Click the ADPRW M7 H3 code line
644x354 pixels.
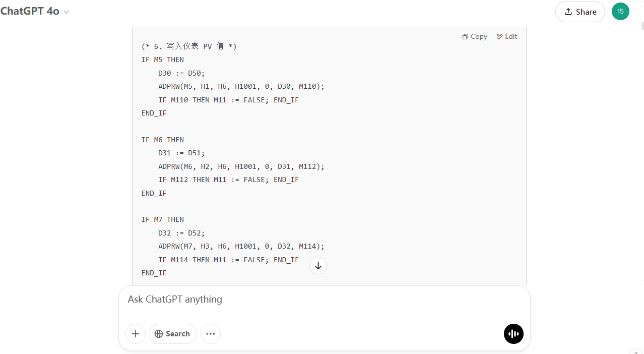coord(241,246)
